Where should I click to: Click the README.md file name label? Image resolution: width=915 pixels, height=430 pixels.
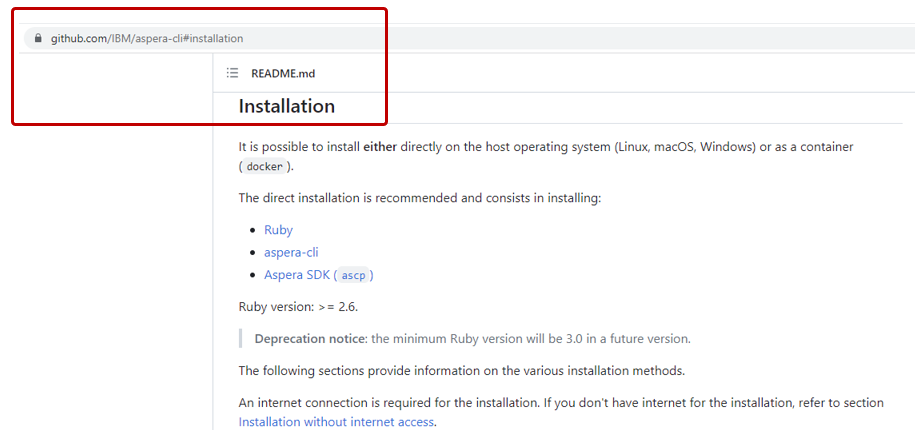click(283, 73)
